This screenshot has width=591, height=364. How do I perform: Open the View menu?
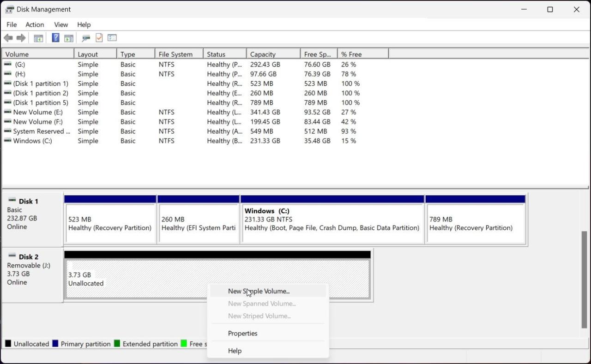tap(61, 24)
